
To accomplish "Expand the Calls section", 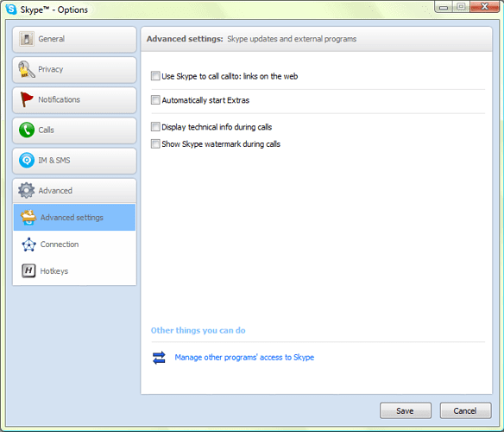I will [74, 130].
